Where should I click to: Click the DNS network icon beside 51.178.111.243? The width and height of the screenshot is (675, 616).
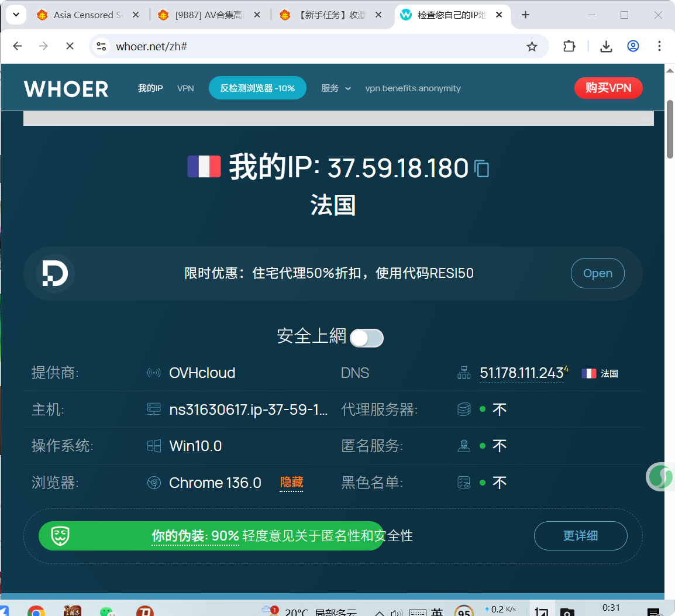(464, 373)
